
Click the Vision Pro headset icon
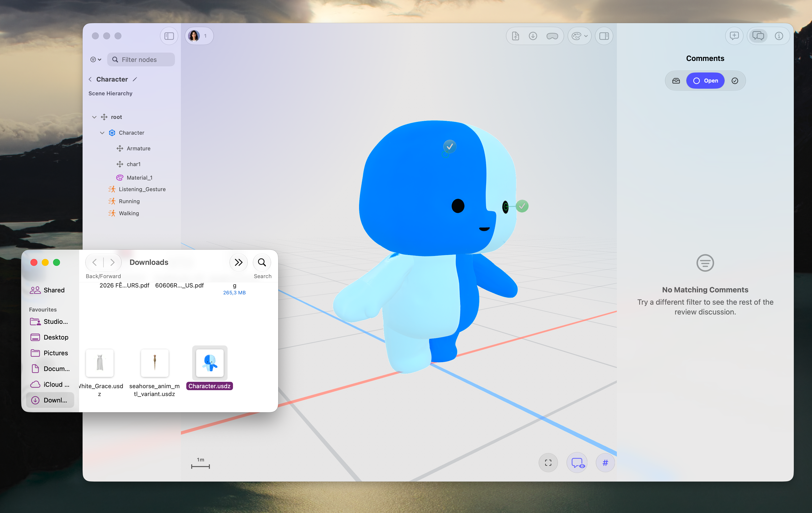pos(552,36)
